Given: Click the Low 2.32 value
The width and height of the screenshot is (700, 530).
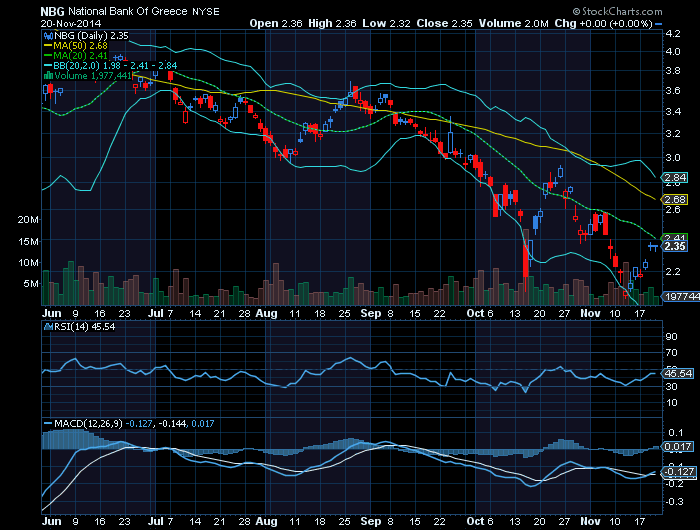Looking at the screenshot, I should pos(386,23).
